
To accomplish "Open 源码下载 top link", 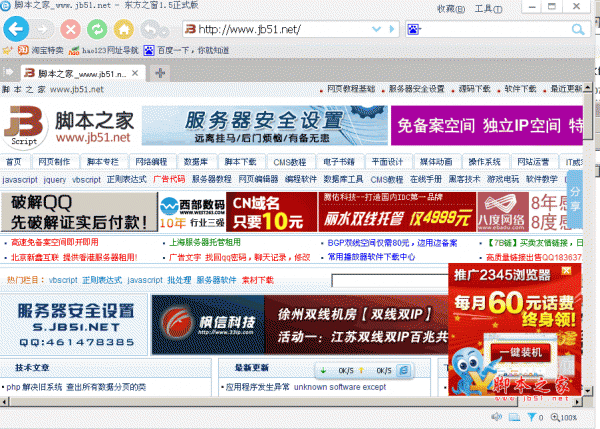I will pyautogui.click(x=474, y=89).
